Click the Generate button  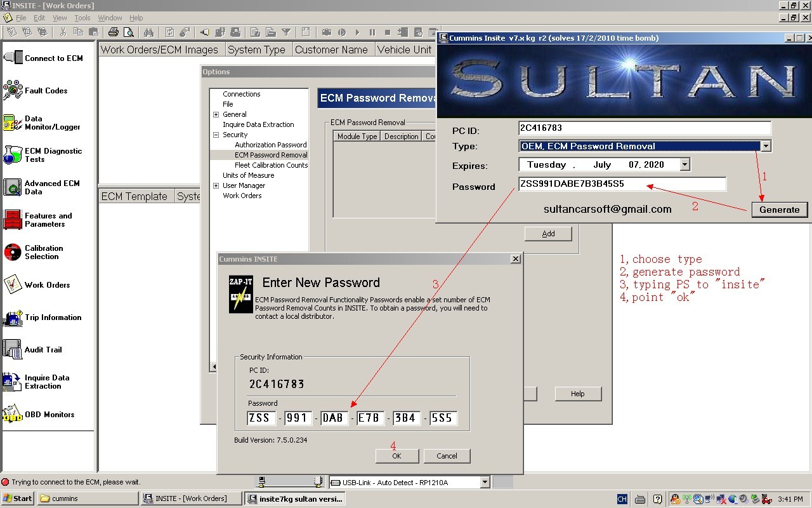[779, 210]
